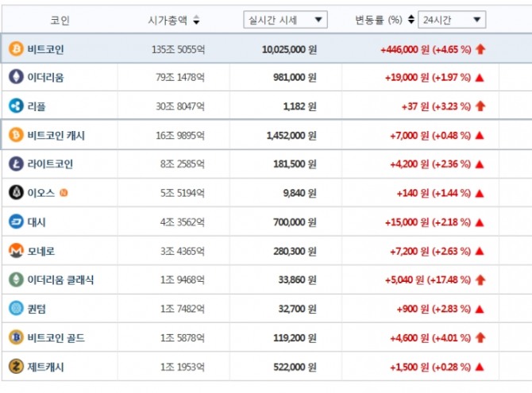This screenshot has height=393, width=532.
Task: Click the Monero (모네로) orange icon
Action: pyautogui.click(x=16, y=251)
